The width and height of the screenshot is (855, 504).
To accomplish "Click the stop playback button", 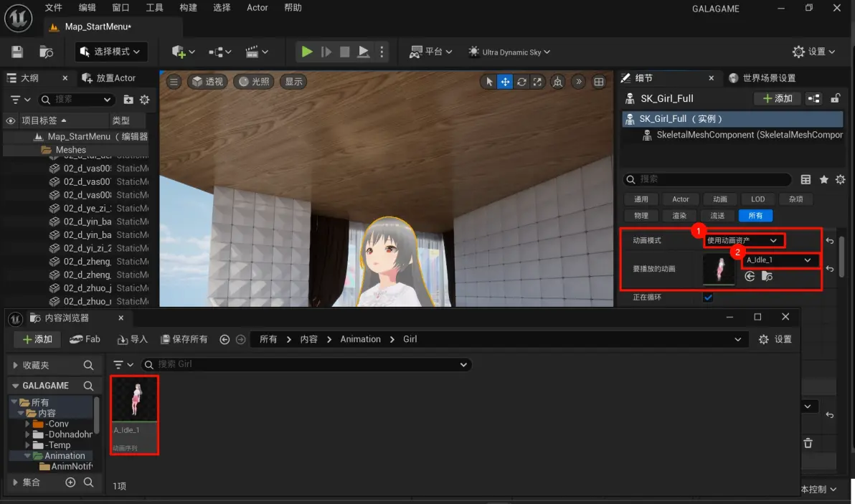I will point(344,52).
